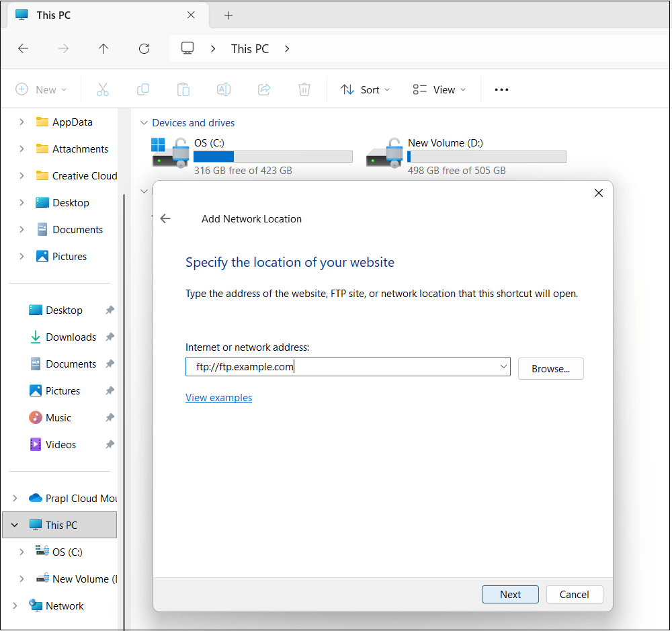Click the Cancel button
Image resolution: width=672 pixels, height=631 pixels.
coord(575,595)
